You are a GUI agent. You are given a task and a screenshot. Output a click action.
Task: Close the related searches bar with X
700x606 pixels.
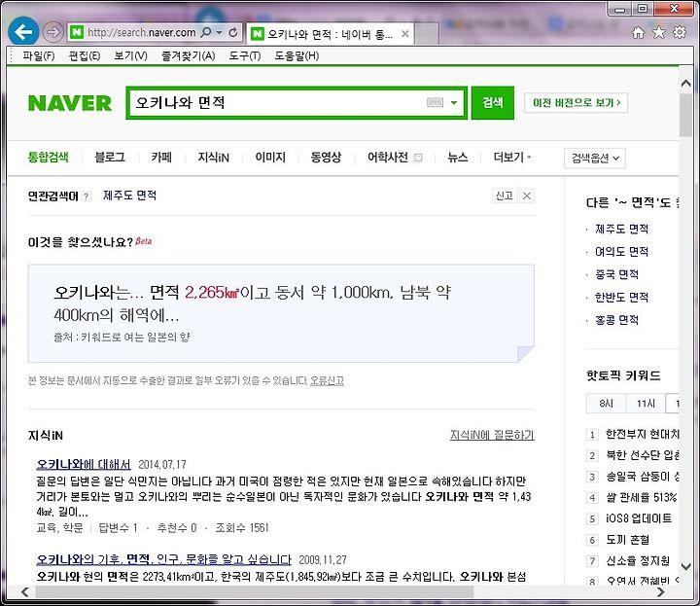click(x=527, y=196)
